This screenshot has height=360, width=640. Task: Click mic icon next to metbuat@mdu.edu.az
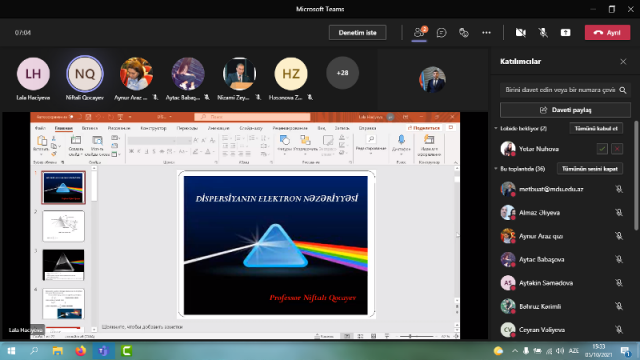(619, 189)
